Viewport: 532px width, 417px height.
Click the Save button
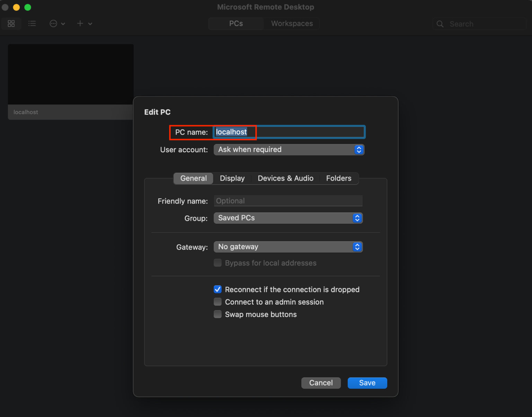(367, 383)
